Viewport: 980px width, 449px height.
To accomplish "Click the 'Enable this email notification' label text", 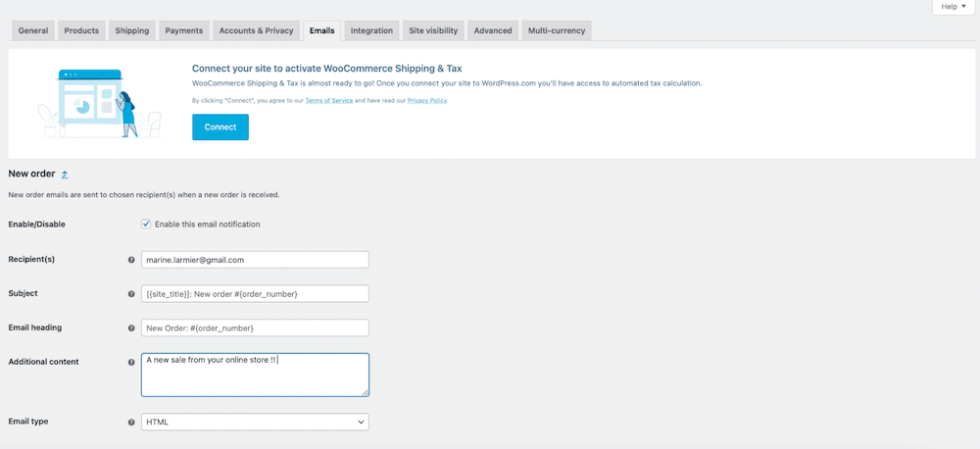I will click(208, 224).
